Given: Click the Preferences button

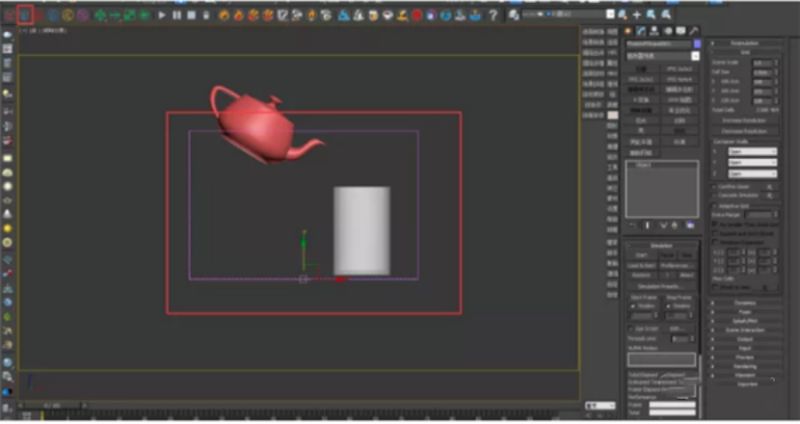Looking at the screenshot, I should [677, 266].
